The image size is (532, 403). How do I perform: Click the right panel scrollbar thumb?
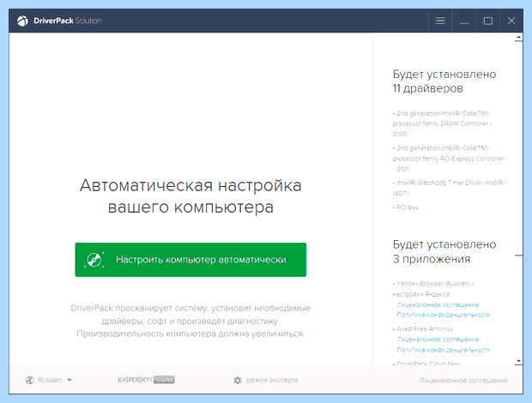[518, 148]
